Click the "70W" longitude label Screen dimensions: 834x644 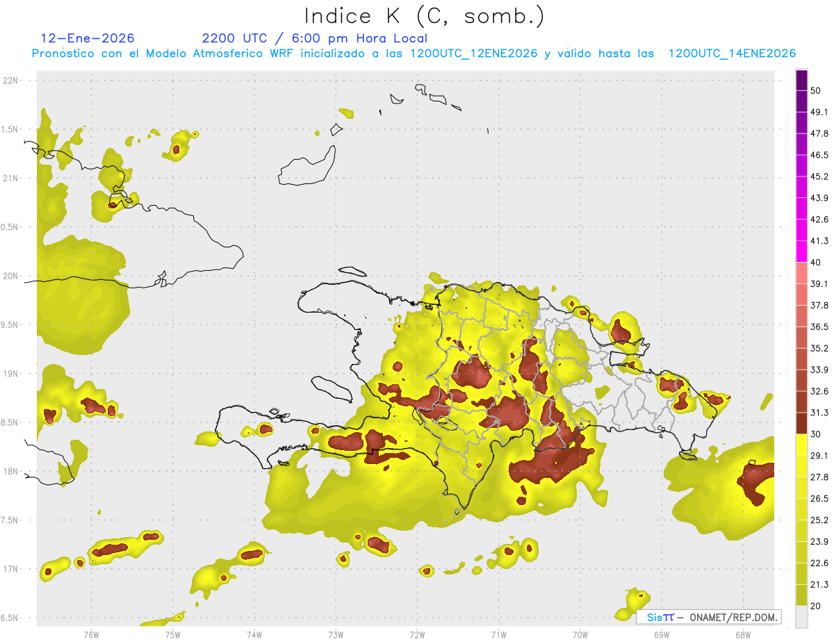pos(580,634)
